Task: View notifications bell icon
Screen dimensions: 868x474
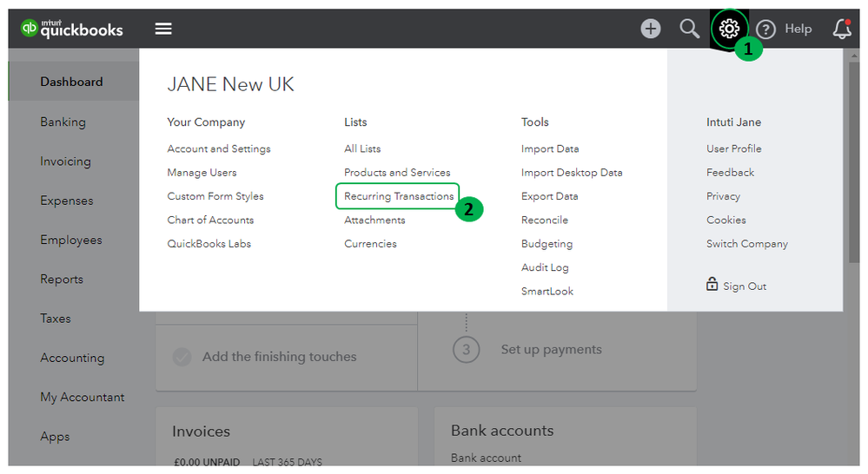Action: [x=842, y=29]
